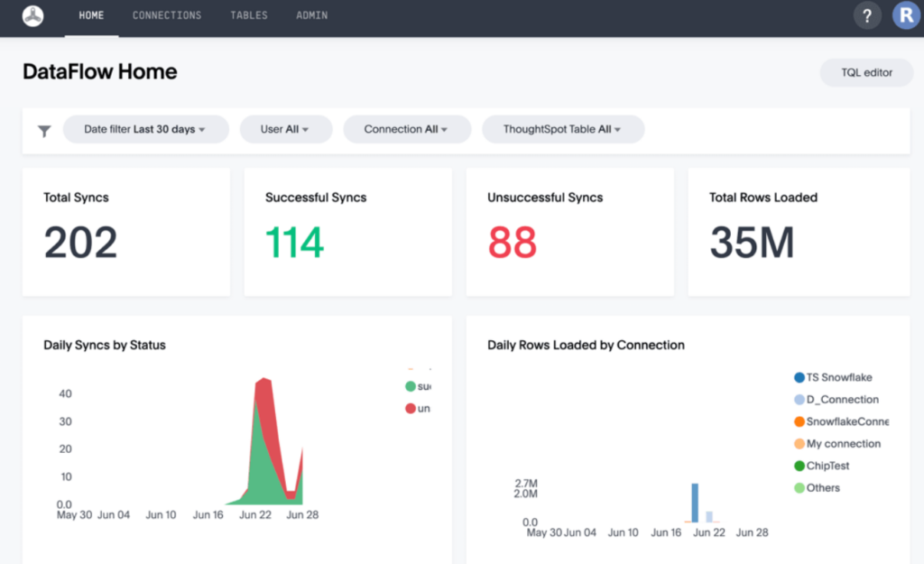Expand the Connection All filter
Viewport: 924px width, 564px height.
pos(407,129)
